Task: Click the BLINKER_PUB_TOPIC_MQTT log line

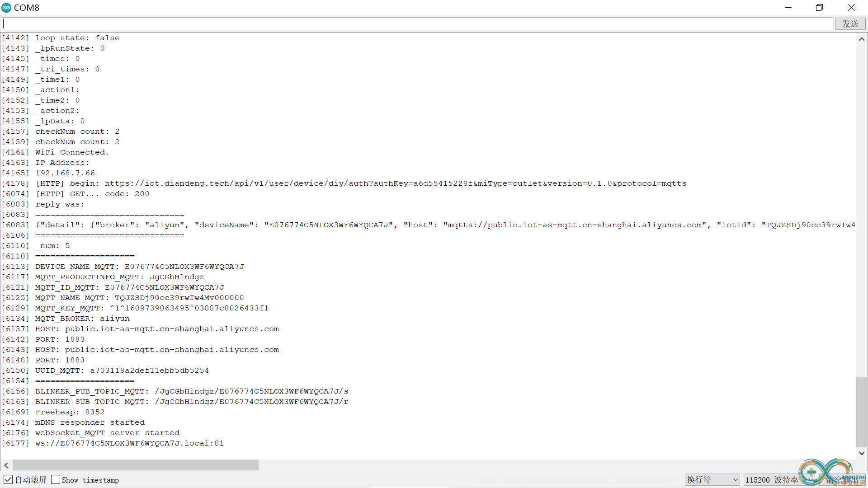Action: tap(175, 391)
